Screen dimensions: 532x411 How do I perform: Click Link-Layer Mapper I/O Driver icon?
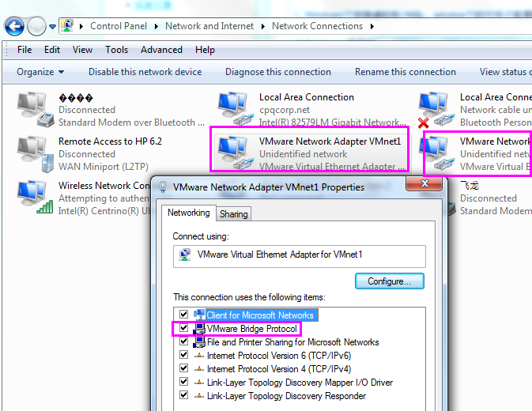click(199, 383)
